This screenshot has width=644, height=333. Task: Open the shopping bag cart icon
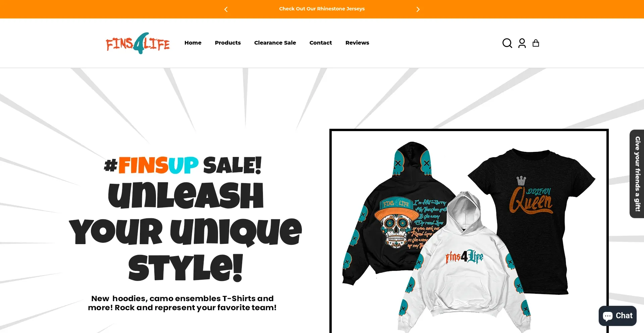click(x=536, y=43)
